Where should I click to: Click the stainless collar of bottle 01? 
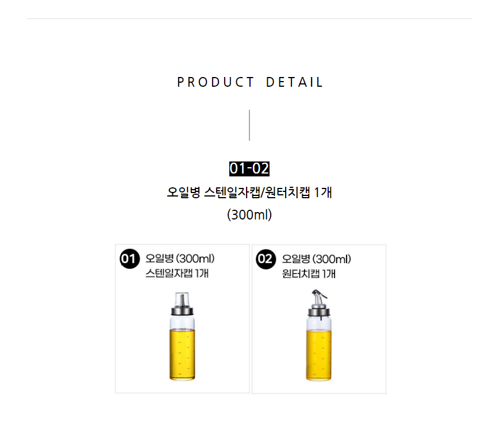pos(182,311)
